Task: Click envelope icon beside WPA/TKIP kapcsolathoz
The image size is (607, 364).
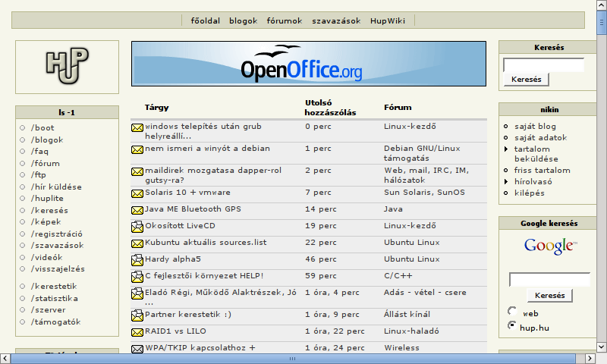Action: [137, 349]
